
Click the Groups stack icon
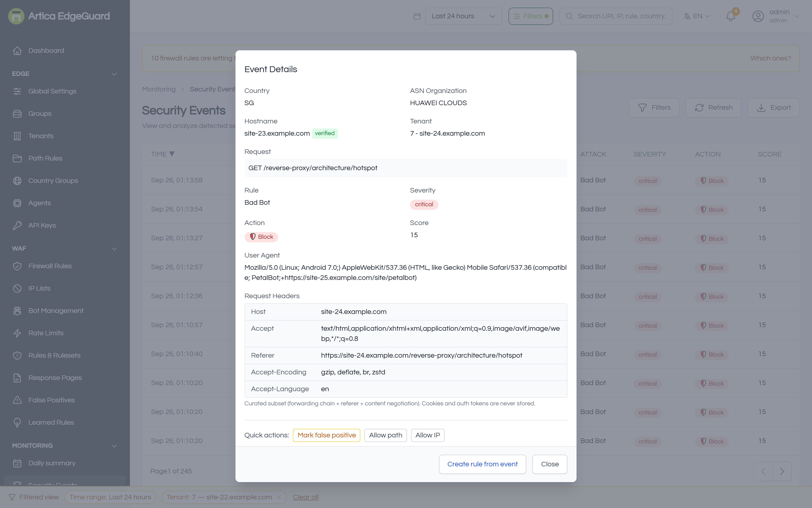point(17,114)
